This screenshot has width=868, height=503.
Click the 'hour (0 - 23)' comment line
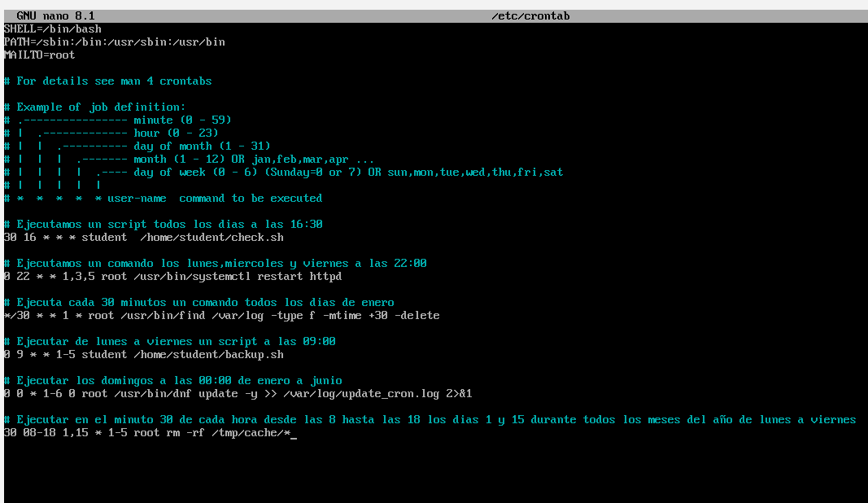(111, 133)
